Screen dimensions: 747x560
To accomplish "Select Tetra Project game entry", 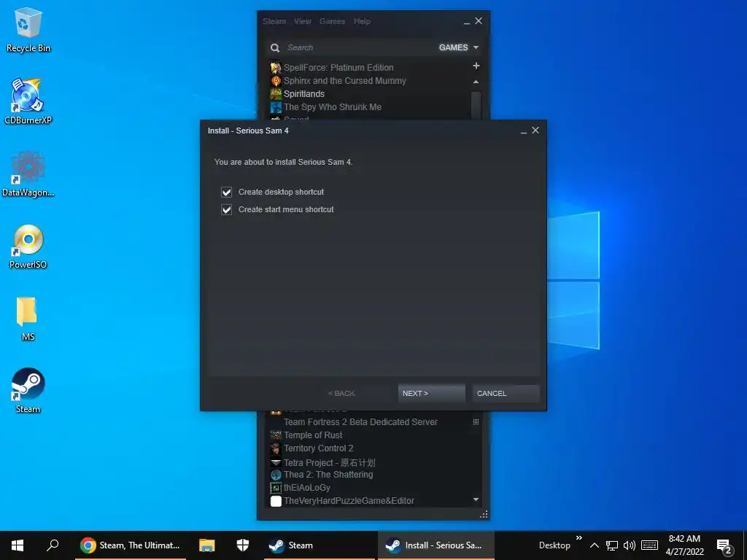I will [329, 462].
